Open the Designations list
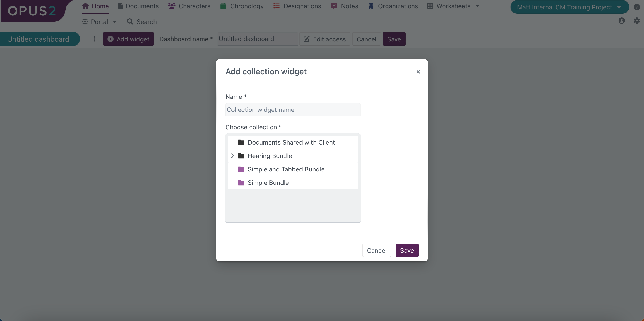 [297, 6]
